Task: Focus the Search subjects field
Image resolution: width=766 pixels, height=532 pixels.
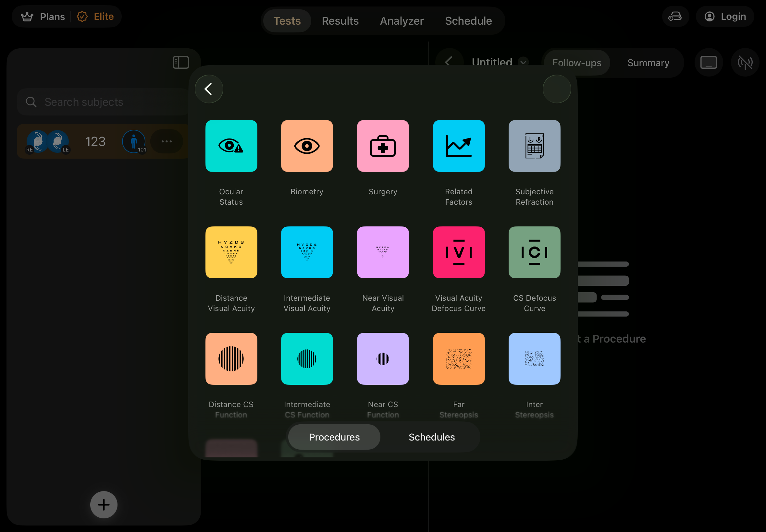Action: [x=103, y=102]
